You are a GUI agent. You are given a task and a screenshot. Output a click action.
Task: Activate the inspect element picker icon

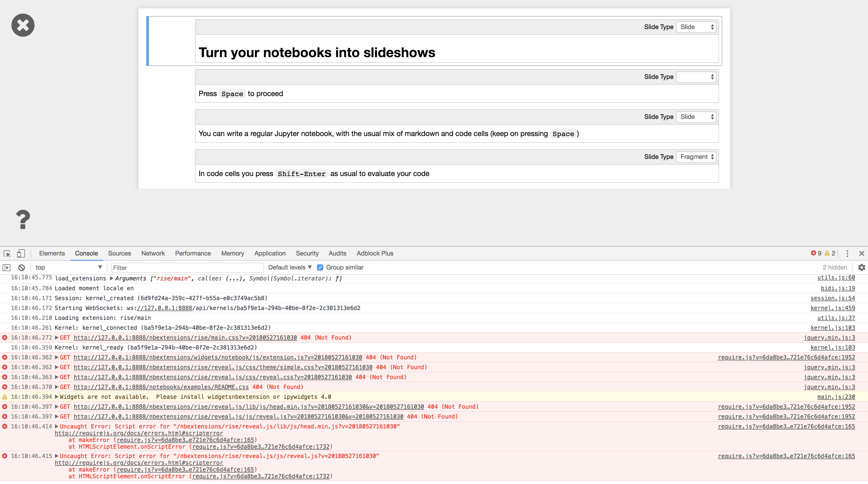click(x=7, y=253)
